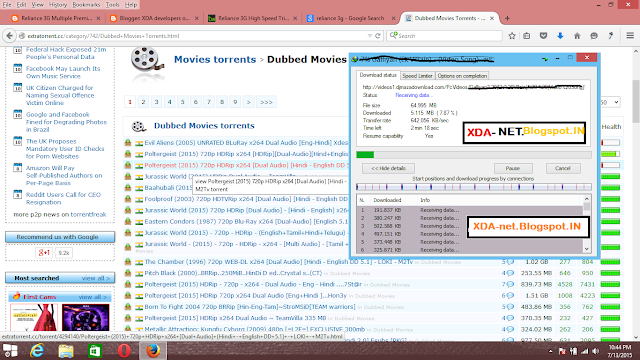Reload the page using the refresh icon

[378, 36]
